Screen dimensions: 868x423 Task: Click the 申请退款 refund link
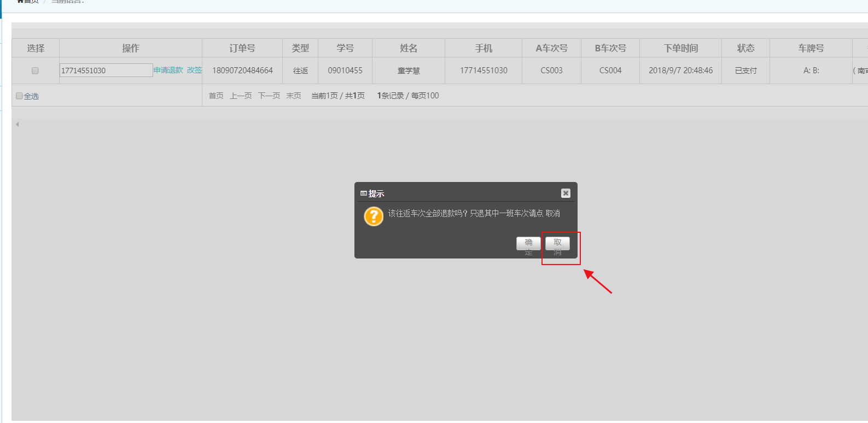click(x=168, y=70)
